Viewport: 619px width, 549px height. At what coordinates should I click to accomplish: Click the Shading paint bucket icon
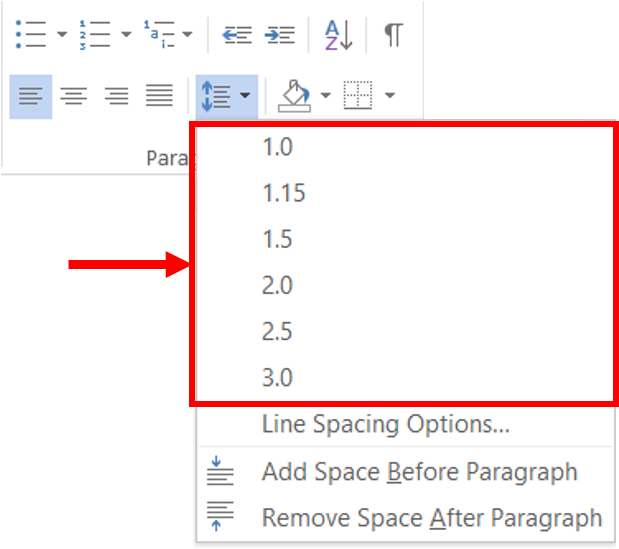(x=296, y=96)
